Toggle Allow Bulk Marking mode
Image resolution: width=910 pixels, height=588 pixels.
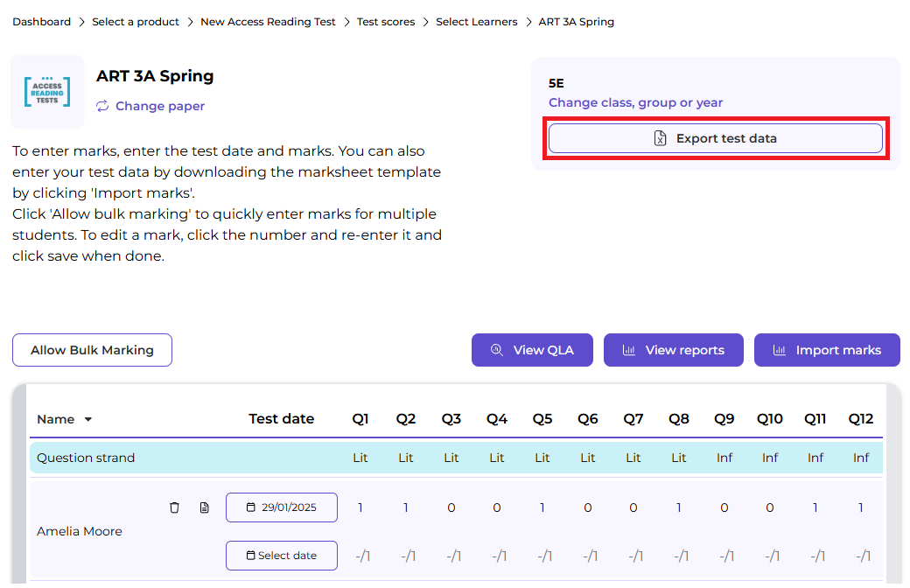pos(92,350)
